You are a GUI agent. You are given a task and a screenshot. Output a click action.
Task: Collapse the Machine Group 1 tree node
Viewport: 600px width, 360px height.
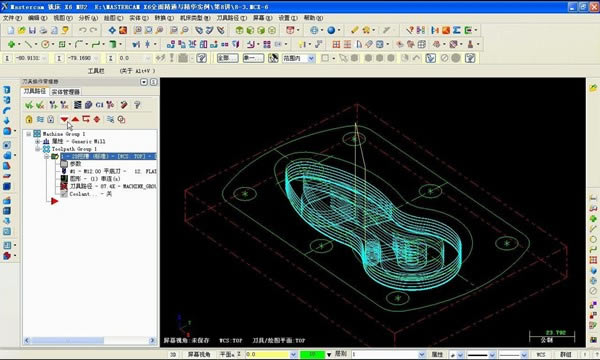point(29,134)
